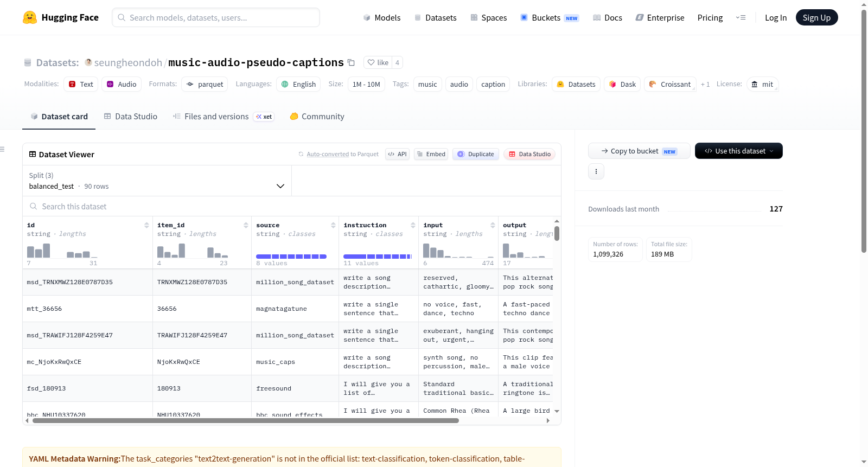Select the Dask library tag
This screenshot has height=467, width=868.
(x=622, y=84)
